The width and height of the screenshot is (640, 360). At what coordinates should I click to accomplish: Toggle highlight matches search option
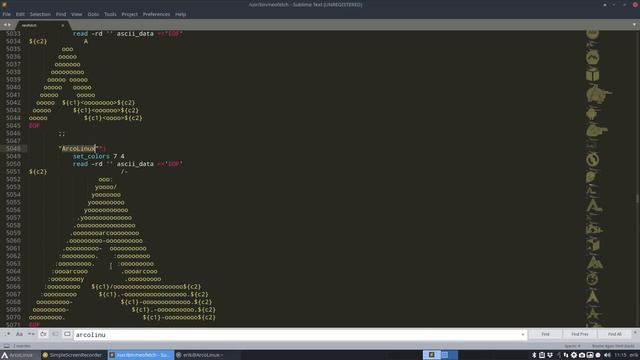(67, 334)
